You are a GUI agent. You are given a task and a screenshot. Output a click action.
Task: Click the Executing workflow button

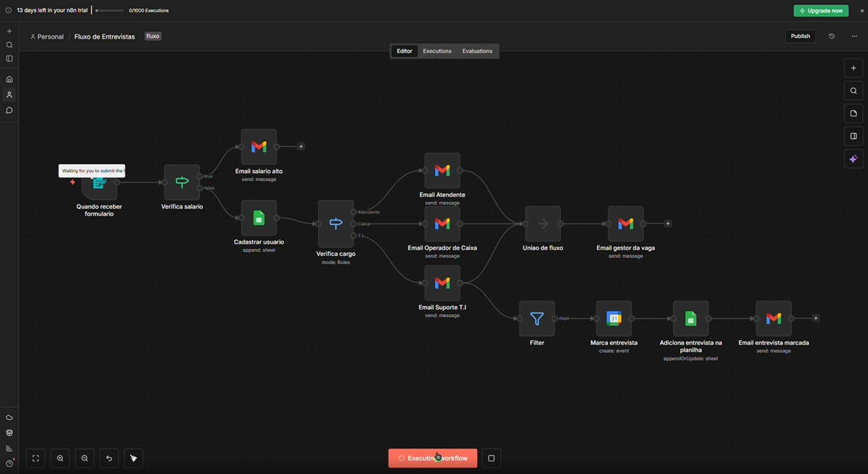point(433,458)
